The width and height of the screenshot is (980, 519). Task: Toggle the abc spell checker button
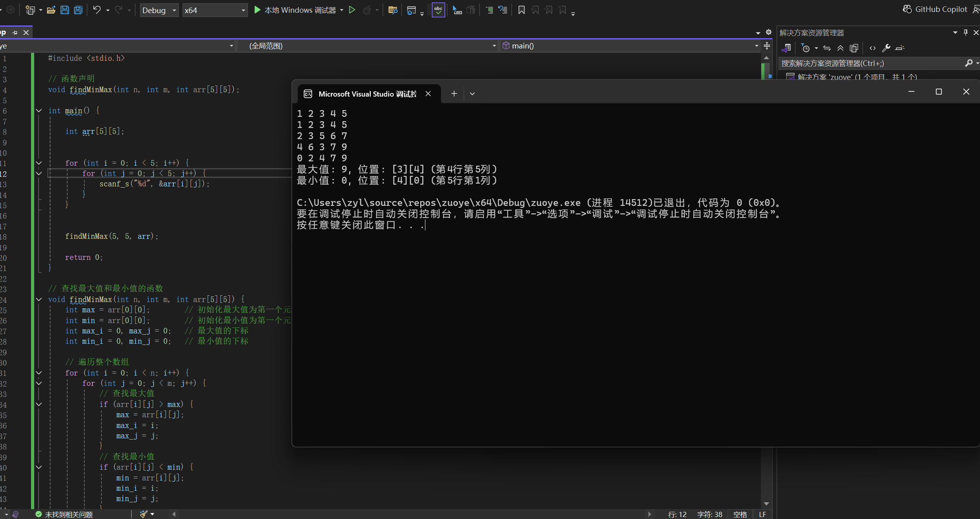[438, 10]
